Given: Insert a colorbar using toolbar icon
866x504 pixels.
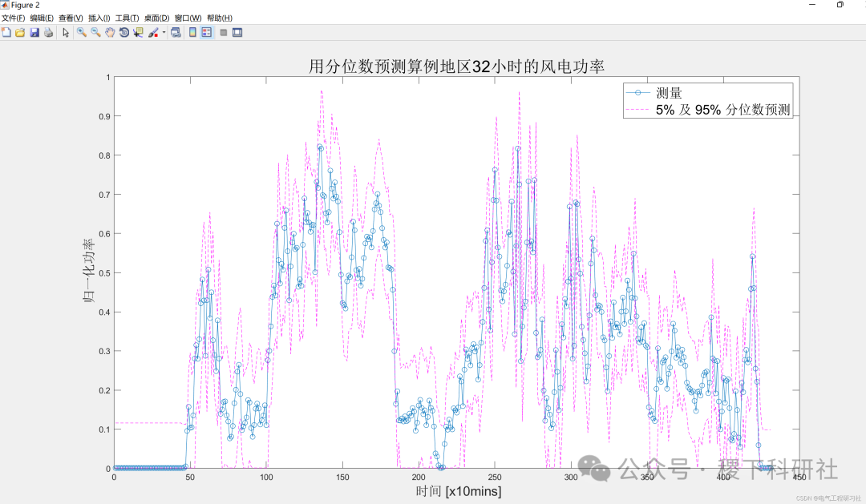Looking at the screenshot, I should (x=192, y=33).
